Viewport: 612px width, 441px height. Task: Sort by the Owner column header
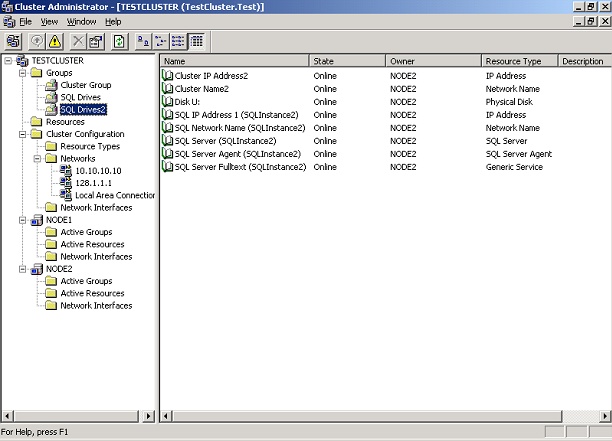click(434, 61)
